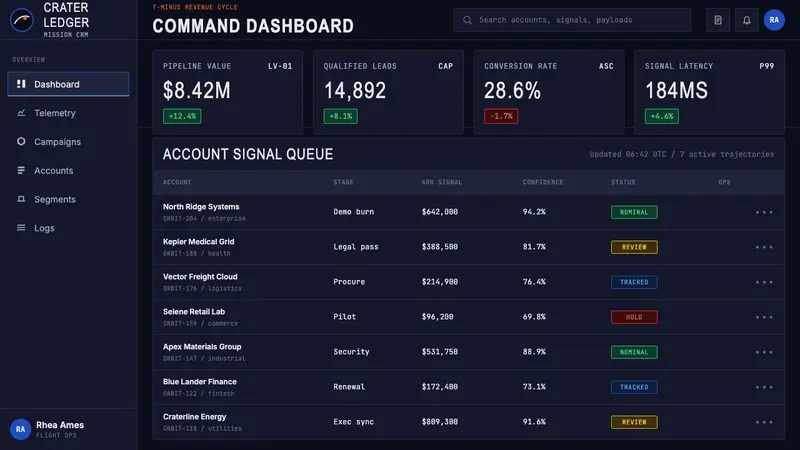
Task: Open options for Craterline Energy row
Action: click(764, 422)
